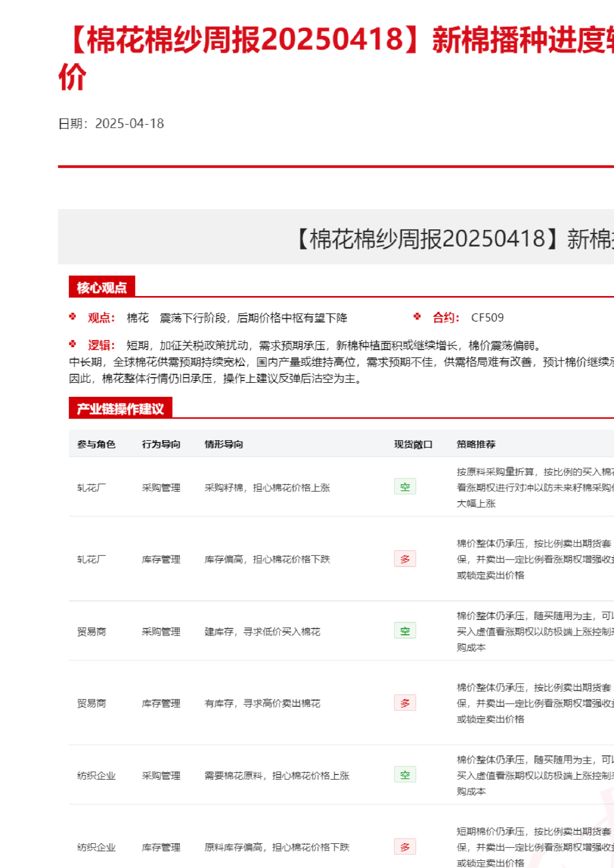The height and width of the screenshot is (868, 614).
Task: Click the 情形导向 column header
Action: tap(224, 444)
